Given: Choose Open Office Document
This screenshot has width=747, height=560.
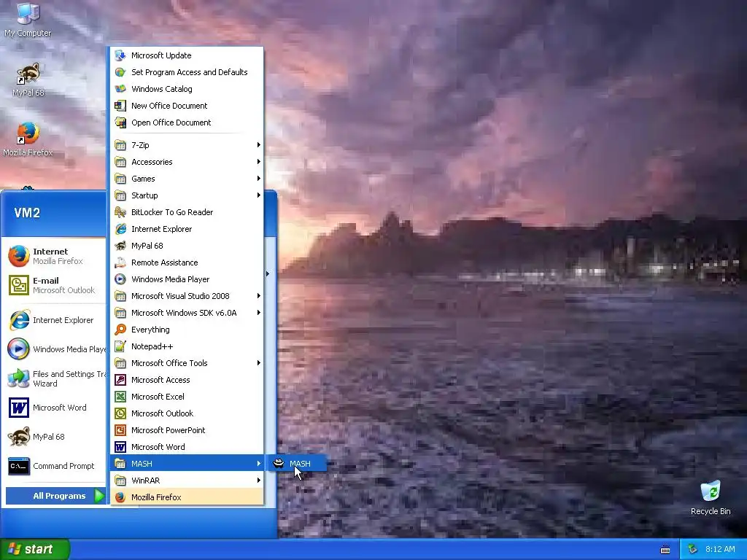Looking at the screenshot, I should pyautogui.click(x=187, y=122).
